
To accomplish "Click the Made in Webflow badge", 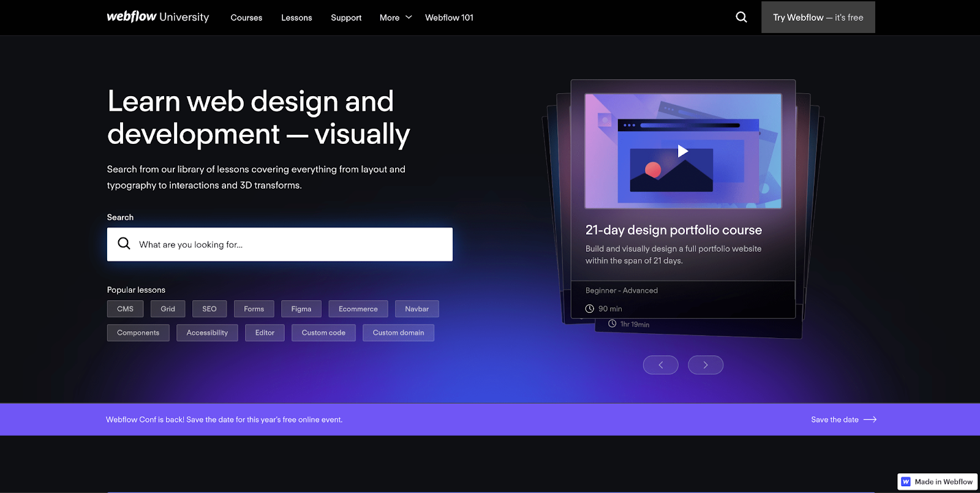I will coord(937,482).
